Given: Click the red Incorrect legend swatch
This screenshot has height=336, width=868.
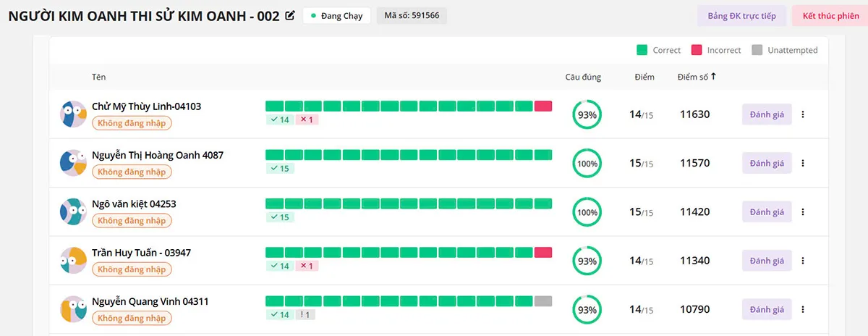Looking at the screenshot, I should point(697,50).
